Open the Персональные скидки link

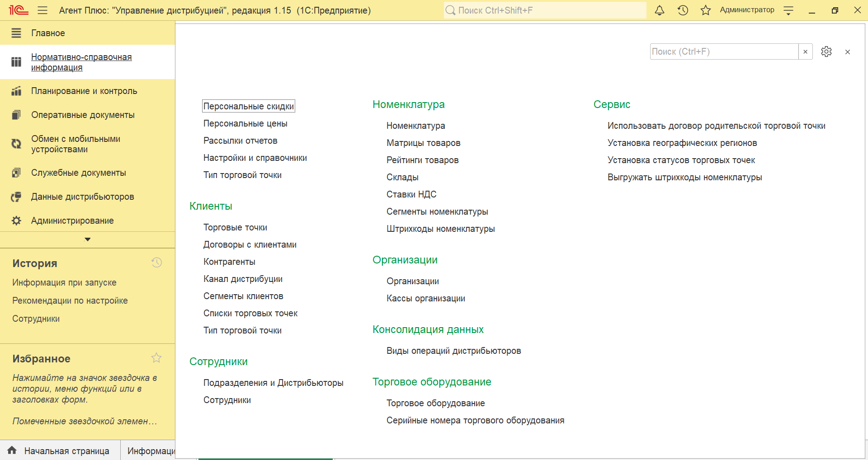click(248, 106)
